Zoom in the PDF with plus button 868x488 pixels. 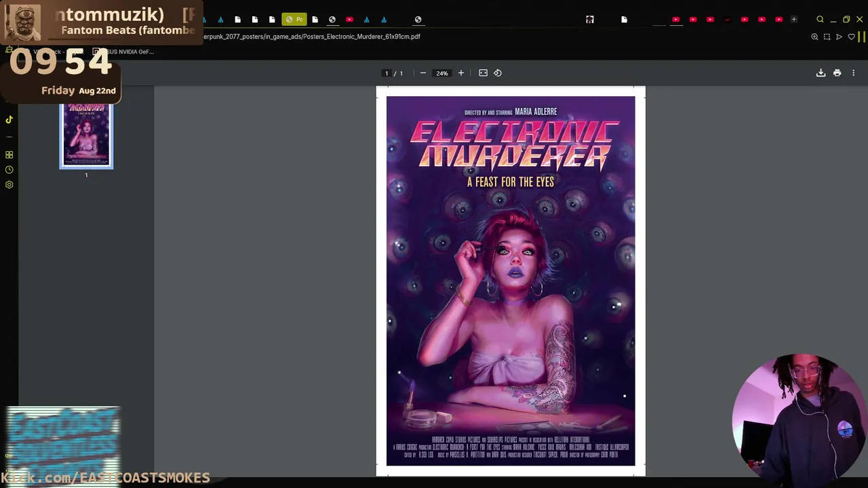coord(461,73)
